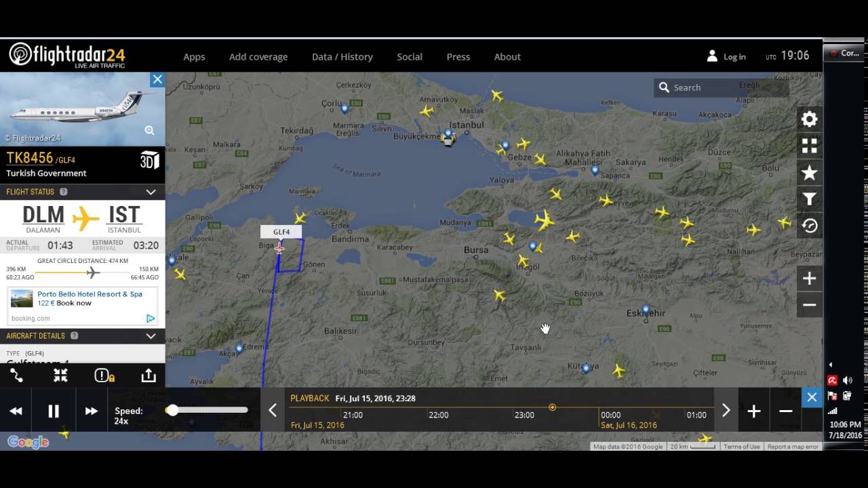Log in to Flightradar24

[x=726, y=57]
